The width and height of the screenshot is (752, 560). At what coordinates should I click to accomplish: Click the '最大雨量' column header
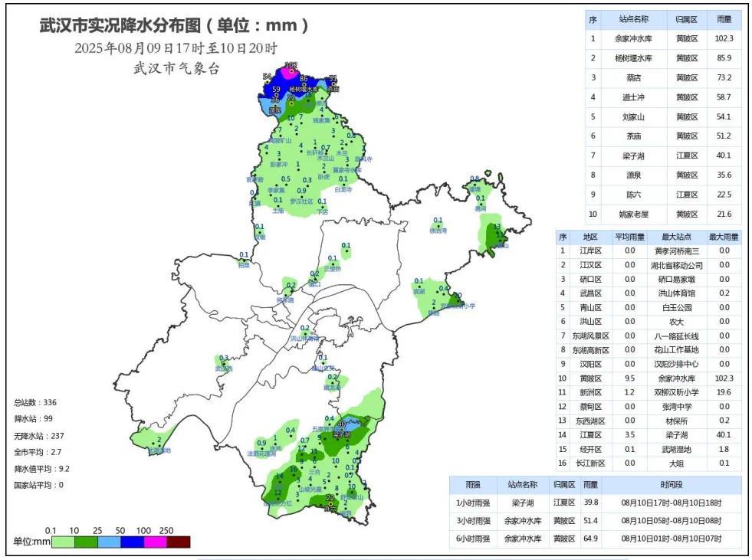tap(724, 237)
